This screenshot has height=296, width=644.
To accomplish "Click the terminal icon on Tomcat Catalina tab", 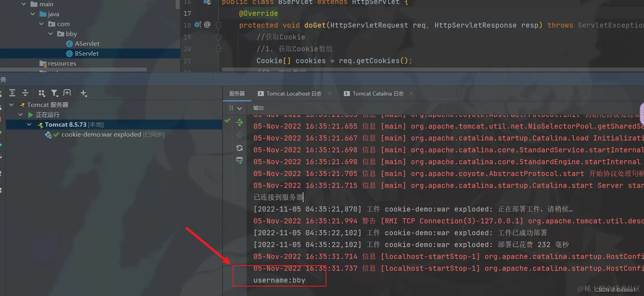I will (346, 94).
